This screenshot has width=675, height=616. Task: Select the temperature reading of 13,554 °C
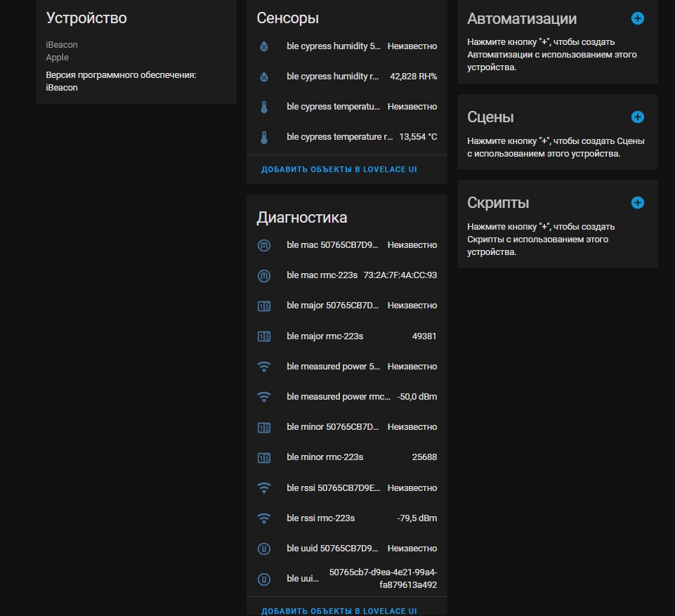click(x=351, y=136)
